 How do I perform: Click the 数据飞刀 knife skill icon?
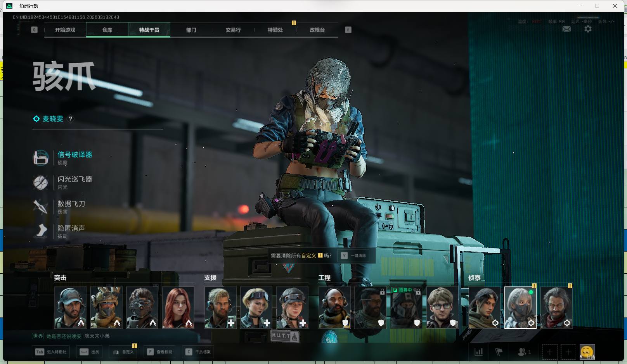click(41, 207)
